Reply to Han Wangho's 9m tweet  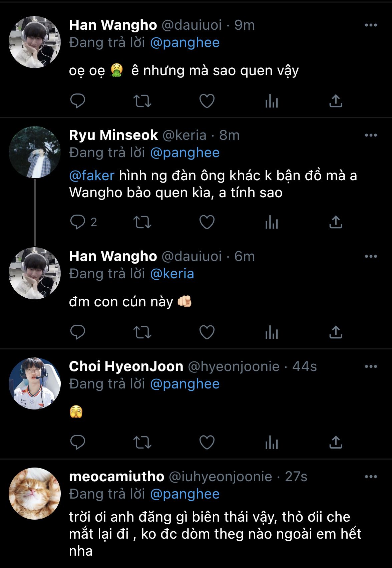point(78,101)
